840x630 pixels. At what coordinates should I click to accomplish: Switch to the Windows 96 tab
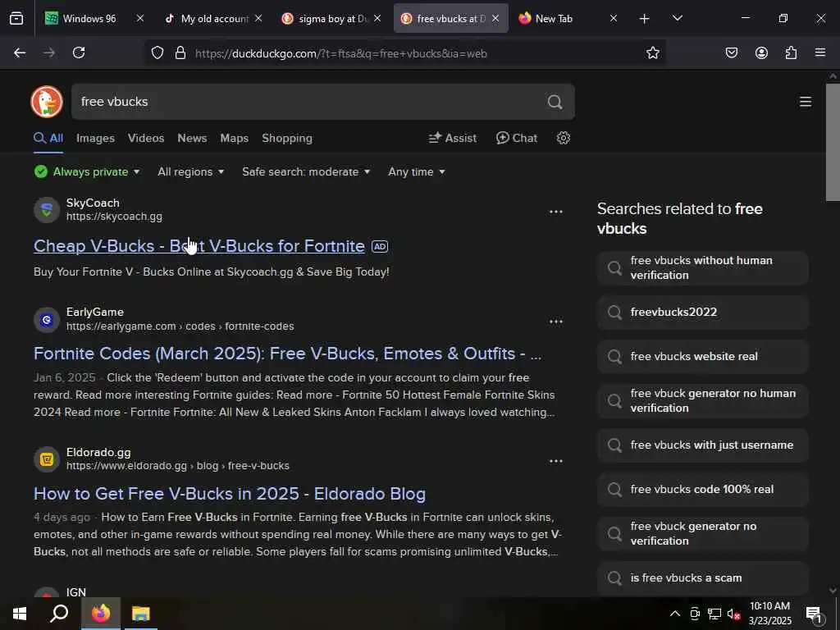(89, 18)
